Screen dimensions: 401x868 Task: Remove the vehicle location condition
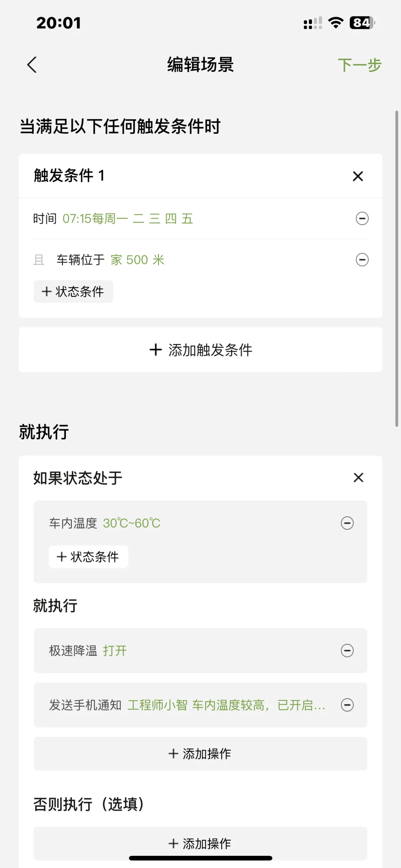[362, 260]
